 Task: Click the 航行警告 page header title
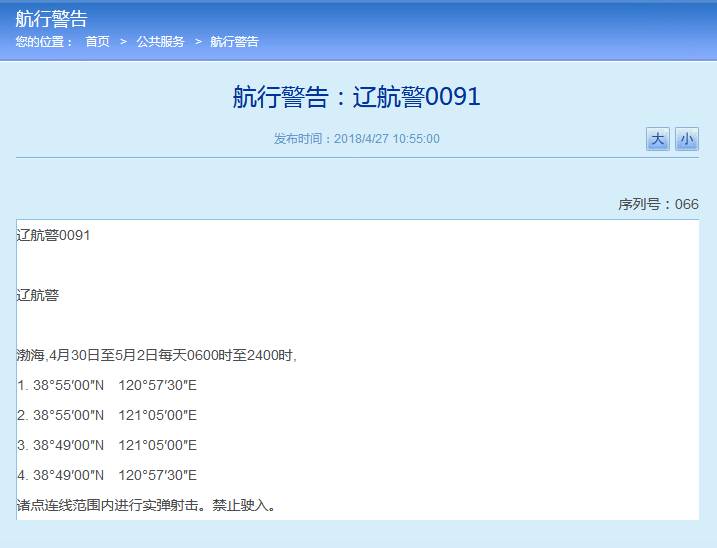(51, 19)
